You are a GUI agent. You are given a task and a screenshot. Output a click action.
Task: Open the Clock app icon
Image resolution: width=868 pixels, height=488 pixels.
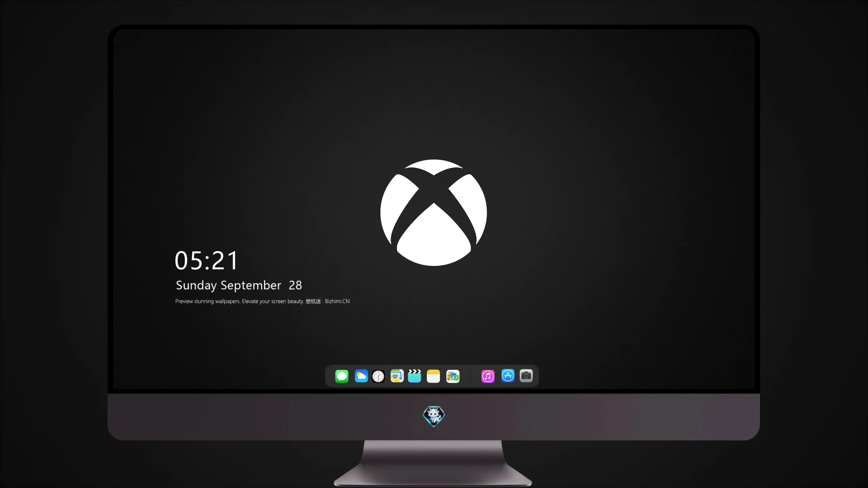tap(378, 376)
